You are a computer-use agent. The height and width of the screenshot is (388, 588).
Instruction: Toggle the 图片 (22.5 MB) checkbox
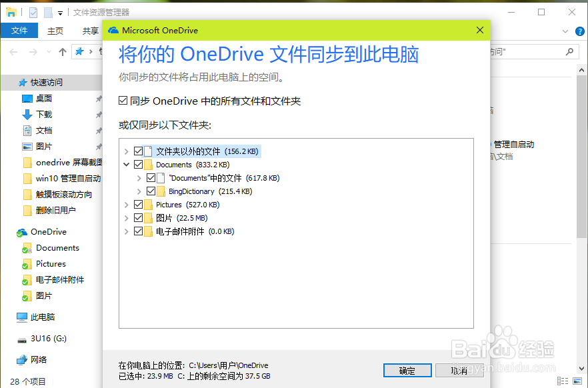pyautogui.click(x=139, y=218)
